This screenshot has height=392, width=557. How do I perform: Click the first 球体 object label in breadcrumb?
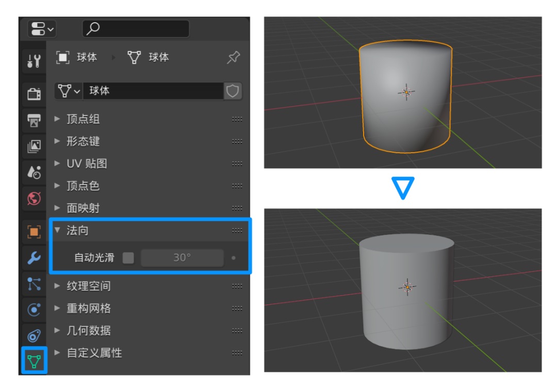87,57
